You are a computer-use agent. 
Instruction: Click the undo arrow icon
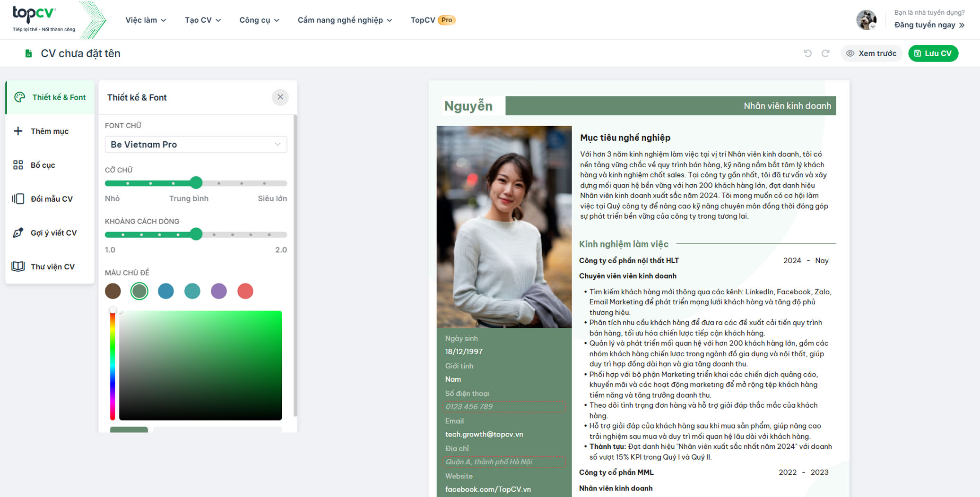click(x=807, y=53)
